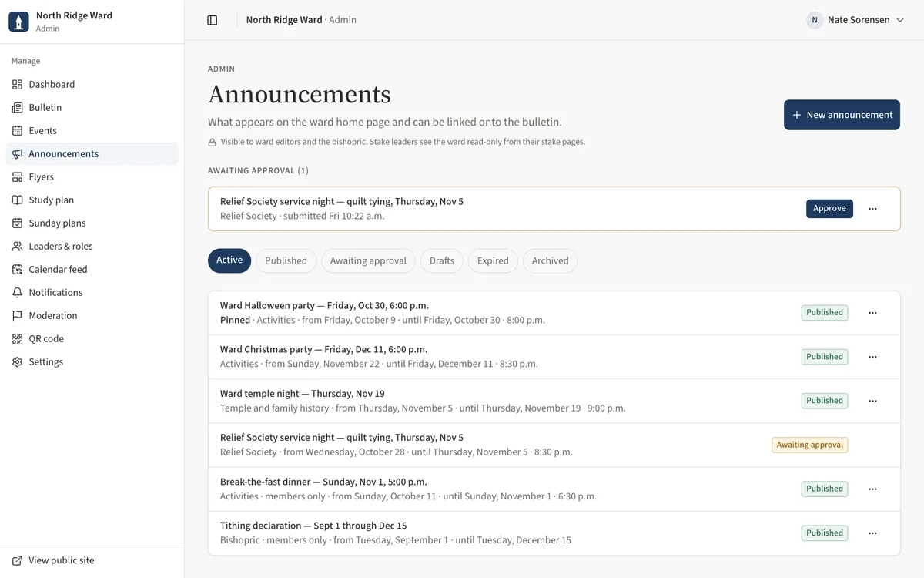Open more options for Ward temple night
Viewport: 924px width, 578px height.
click(x=872, y=401)
